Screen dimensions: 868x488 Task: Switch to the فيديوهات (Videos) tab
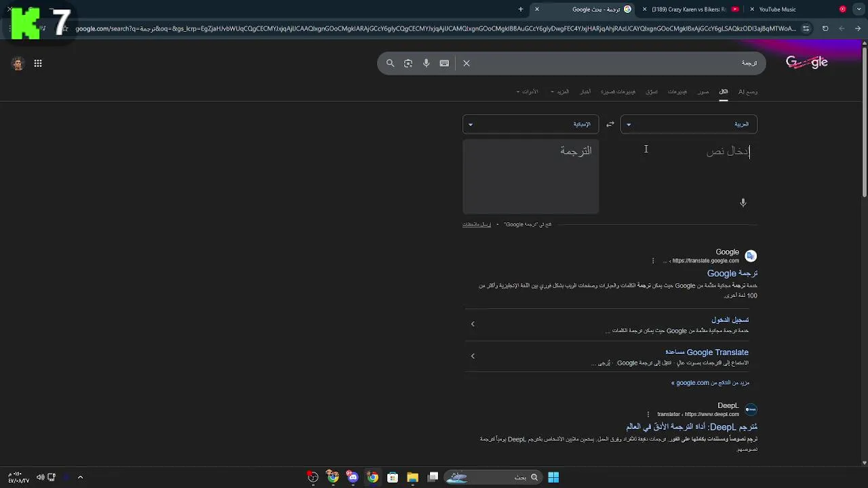pos(677,91)
